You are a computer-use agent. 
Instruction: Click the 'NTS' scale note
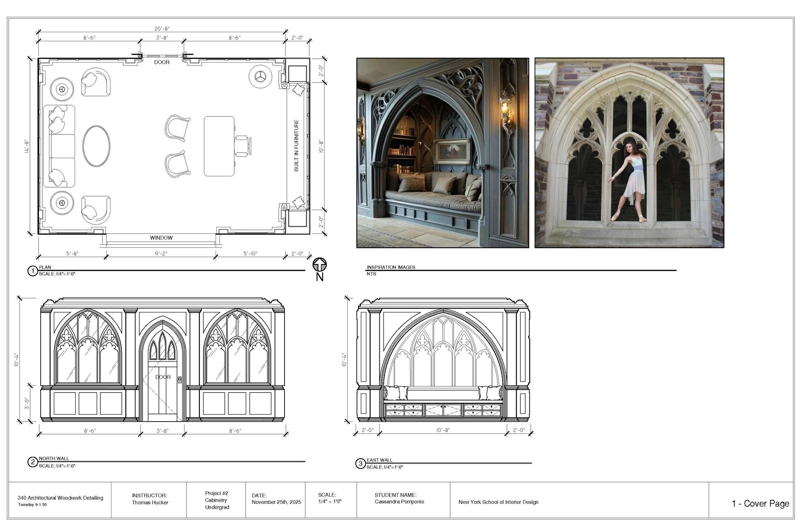pyautogui.click(x=371, y=274)
